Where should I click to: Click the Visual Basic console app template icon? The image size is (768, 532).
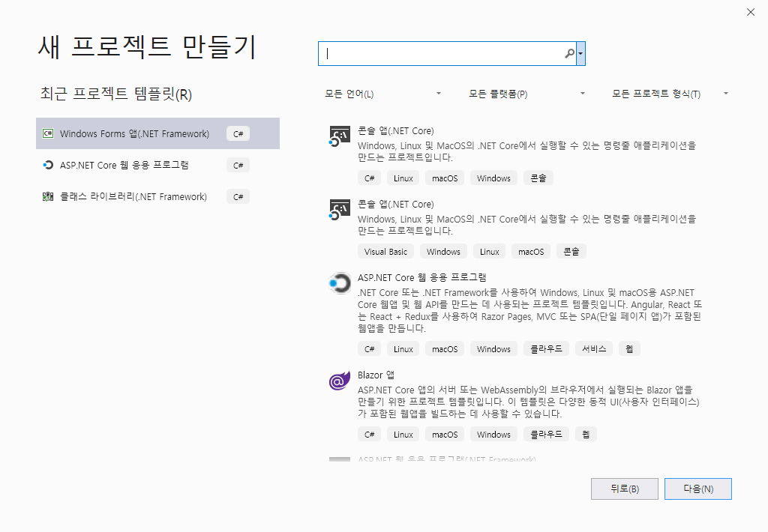340,210
